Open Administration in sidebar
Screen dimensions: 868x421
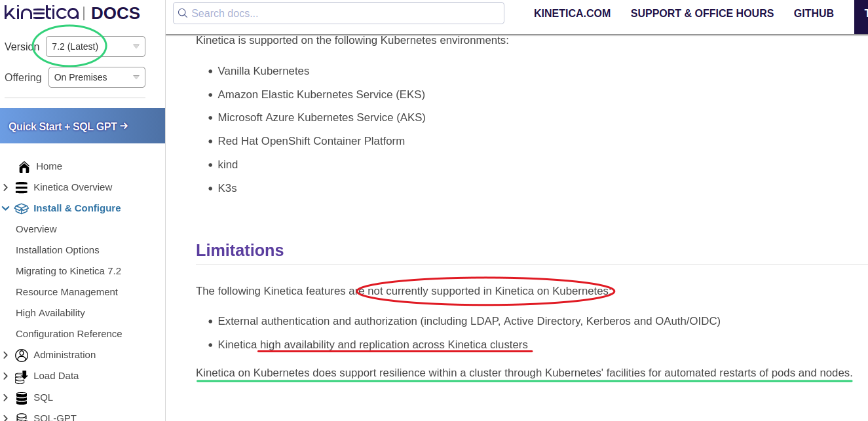[65, 355]
